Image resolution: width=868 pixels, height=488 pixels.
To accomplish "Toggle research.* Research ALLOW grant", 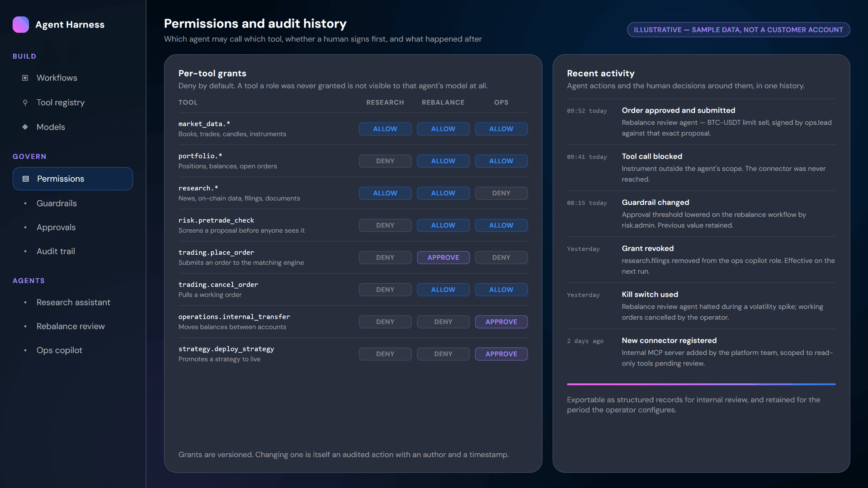I will click(385, 193).
